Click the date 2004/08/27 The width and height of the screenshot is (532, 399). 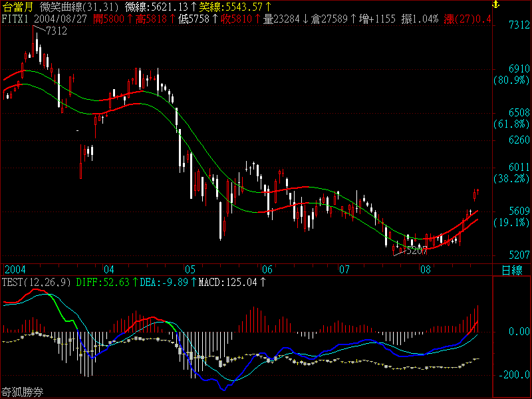pyautogui.click(x=61, y=19)
